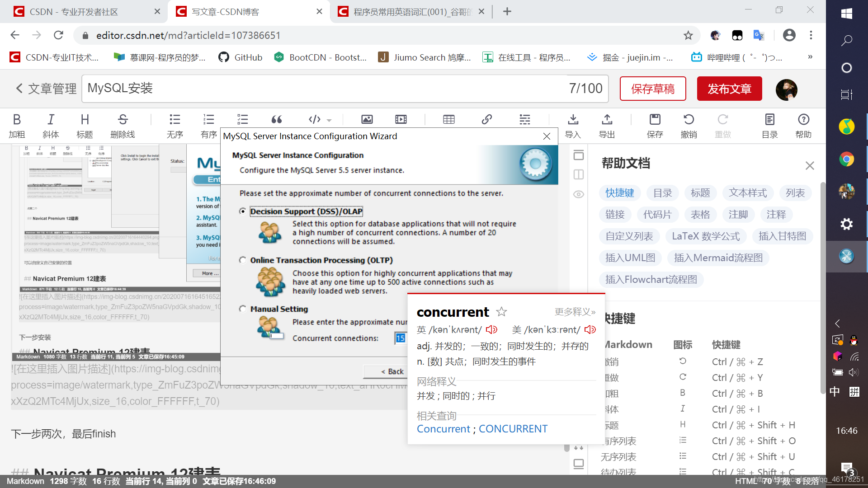The width and height of the screenshot is (868, 488).
Task: Open the GitHub bookmark
Action: pyautogui.click(x=240, y=57)
